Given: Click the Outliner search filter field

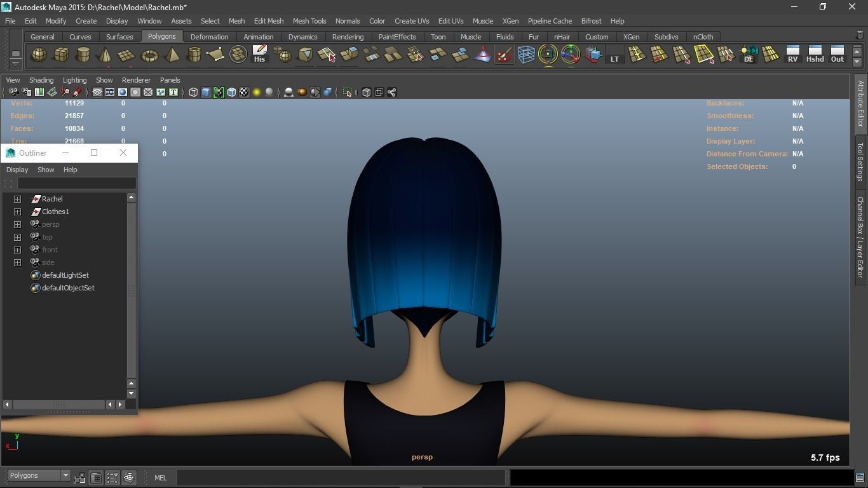Looking at the screenshot, I should pyautogui.click(x=76, y=184).
